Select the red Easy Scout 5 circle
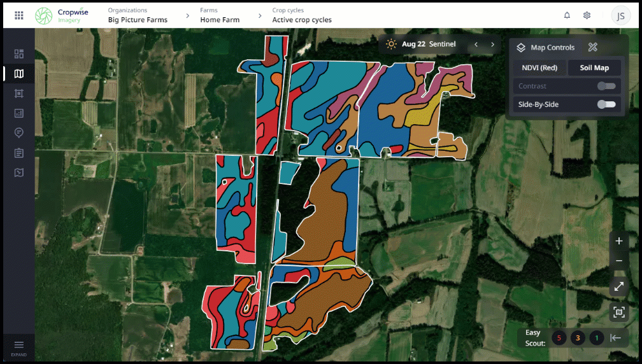 point(559,338)
